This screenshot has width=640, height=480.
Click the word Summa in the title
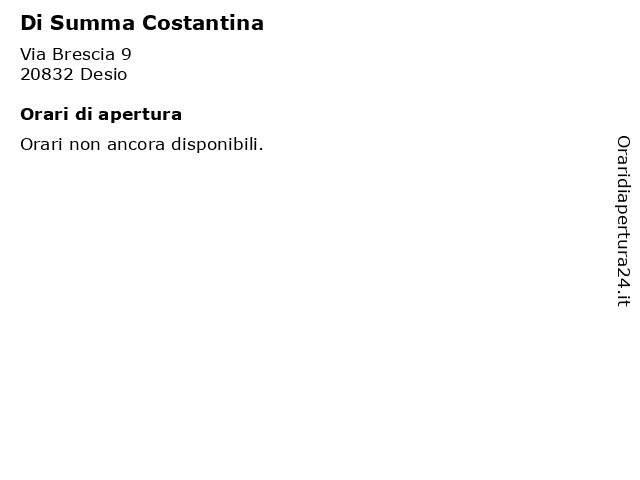click(92, 23)
